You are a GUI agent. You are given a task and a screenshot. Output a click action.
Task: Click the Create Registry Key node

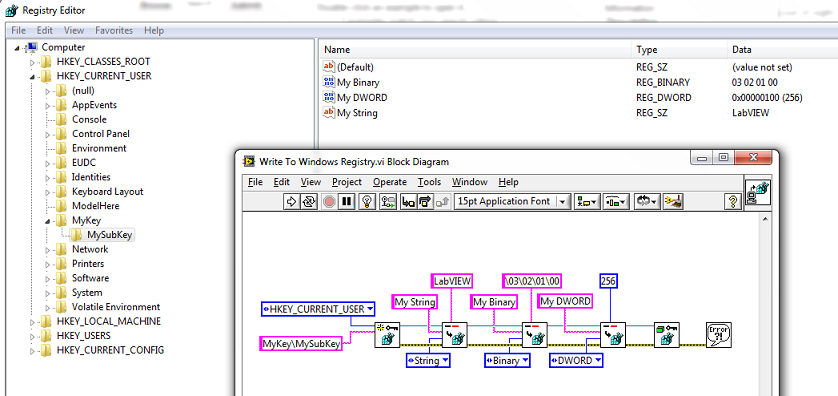point(386,335)
